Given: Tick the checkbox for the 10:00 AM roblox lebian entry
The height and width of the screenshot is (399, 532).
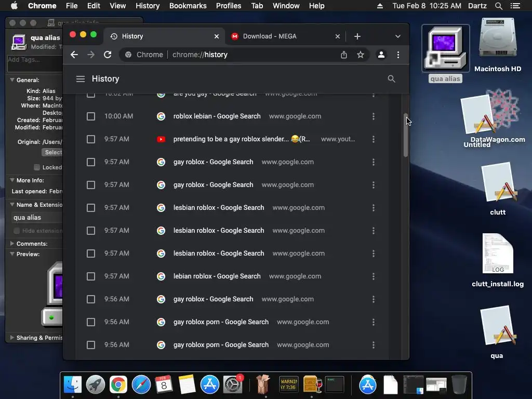Looking at the screenshot, I should pyautogui.click(x=90, y=116).
